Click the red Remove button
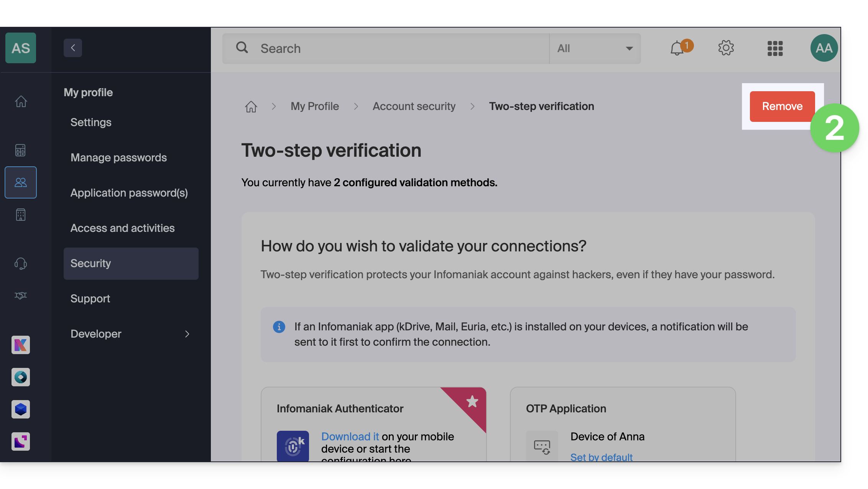The width and height of the screenshot is (868, 489). pyautogui.click(x=782, y=107)
